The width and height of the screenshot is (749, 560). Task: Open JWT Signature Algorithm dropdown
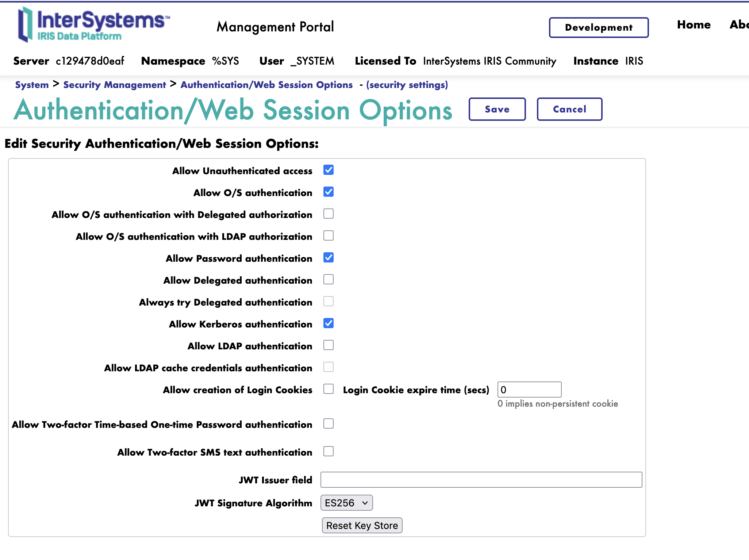tap(346, 503)
